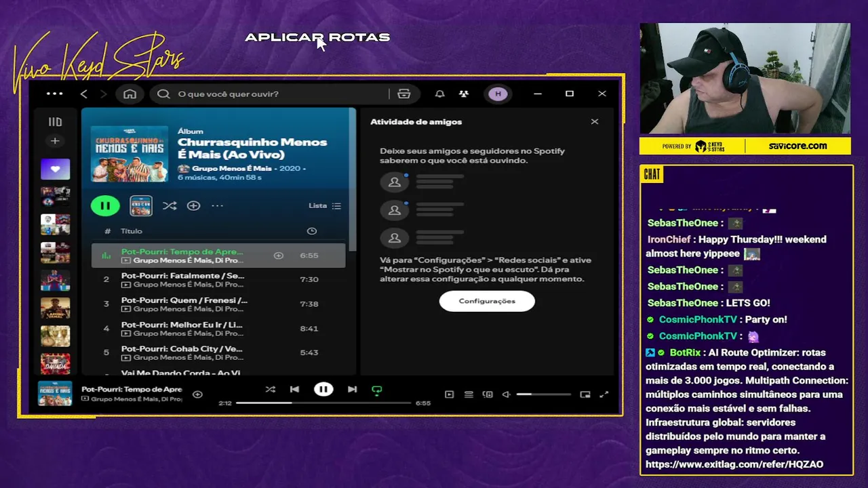Viewport: 868px width, 488px height.
Task: Adjust the volume slider
Action: (x=543, y=394)
